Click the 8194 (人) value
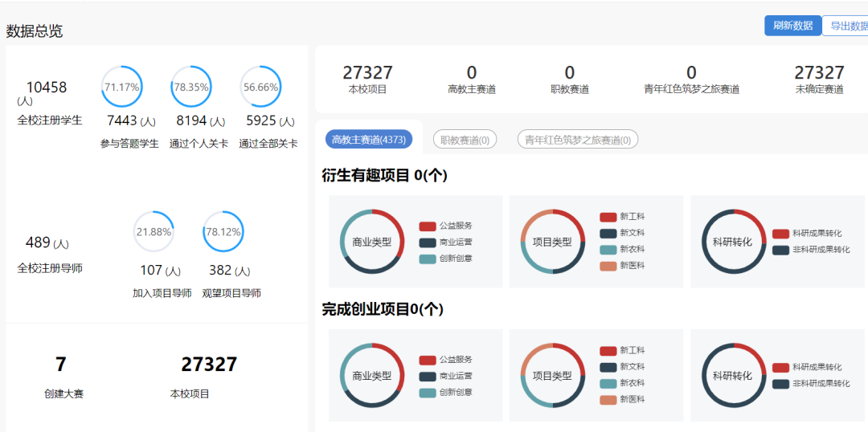 (x=200, y=121)
